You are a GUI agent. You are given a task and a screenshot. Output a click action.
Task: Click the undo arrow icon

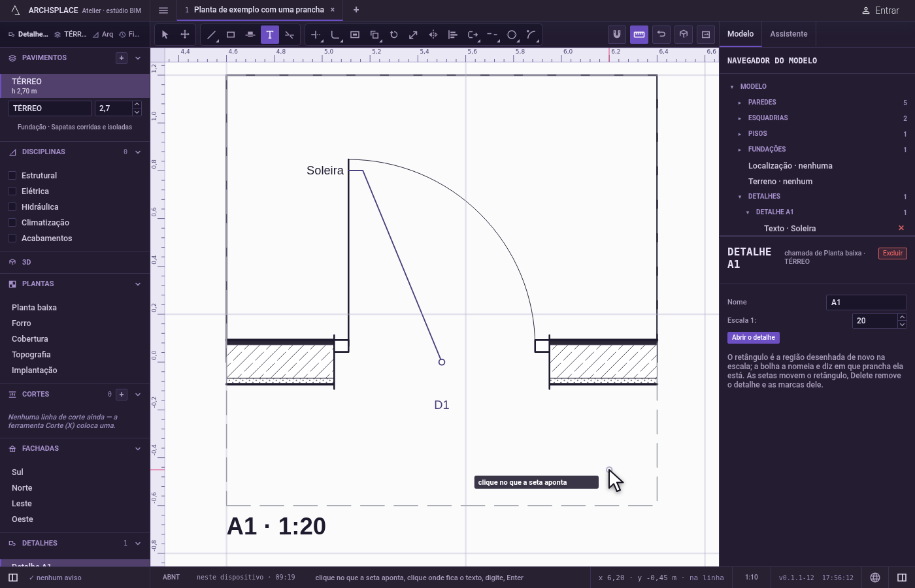661,35
